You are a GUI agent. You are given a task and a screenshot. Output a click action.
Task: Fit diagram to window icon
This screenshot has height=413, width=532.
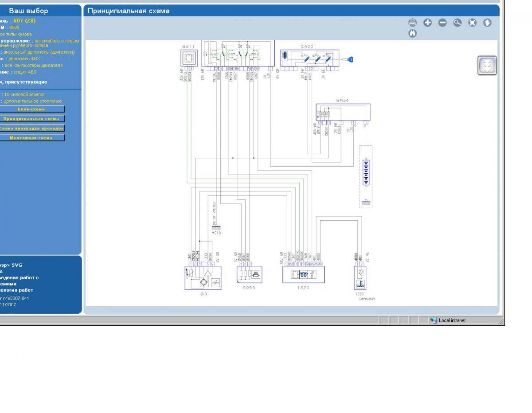[x=472, y=23]
